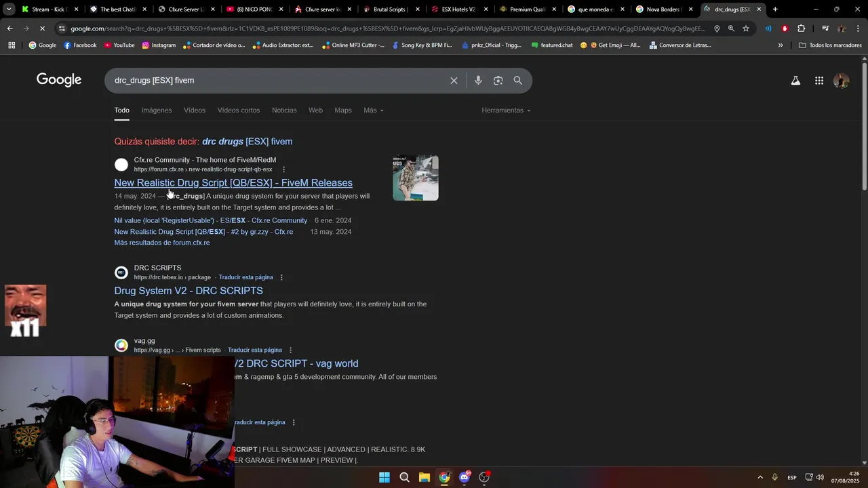The width and height of the screenshot is (868, 488).
Task: Open Discord from taskbar
Action: pos(465,477)
